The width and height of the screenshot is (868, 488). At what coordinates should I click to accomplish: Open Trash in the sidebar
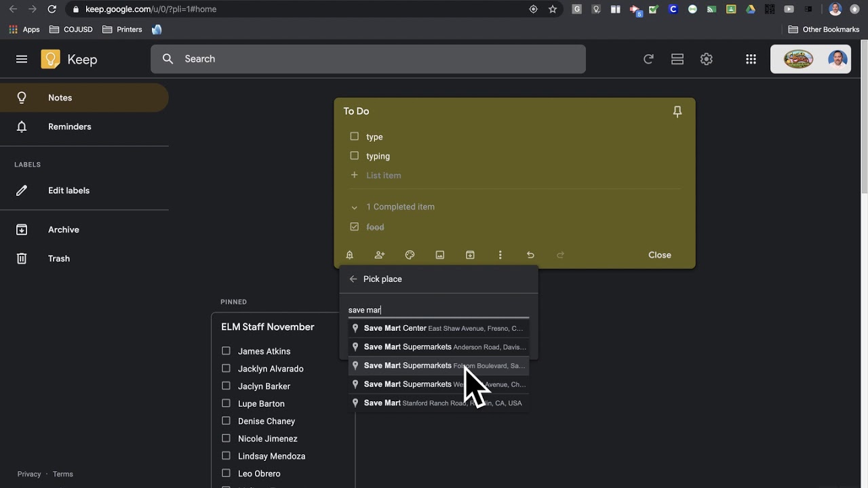(x=84, y=258)
